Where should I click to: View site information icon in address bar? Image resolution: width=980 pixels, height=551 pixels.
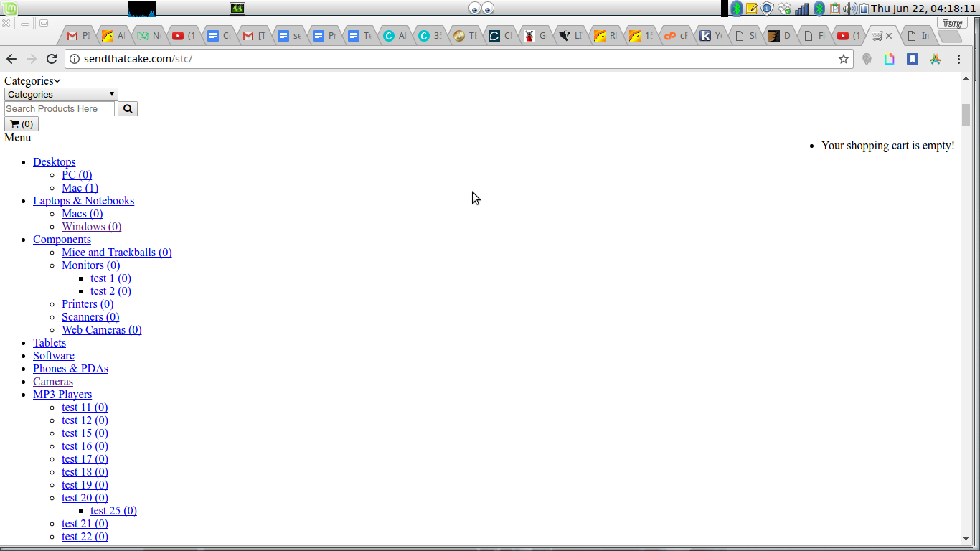pyautogui.click(x=74, y=59)
